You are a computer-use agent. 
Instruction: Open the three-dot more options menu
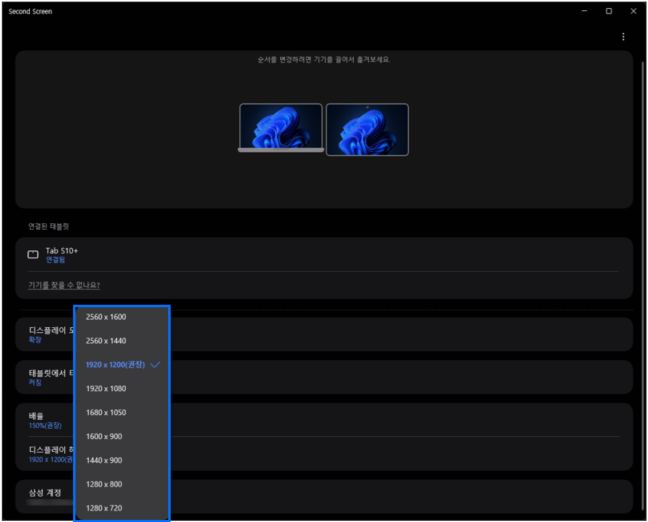click(623, 37)
